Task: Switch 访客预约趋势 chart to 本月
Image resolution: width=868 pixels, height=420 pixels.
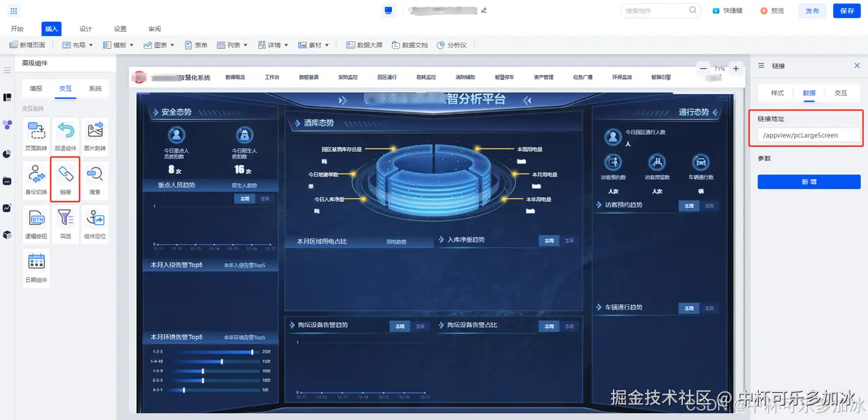Action: [709, 205]
